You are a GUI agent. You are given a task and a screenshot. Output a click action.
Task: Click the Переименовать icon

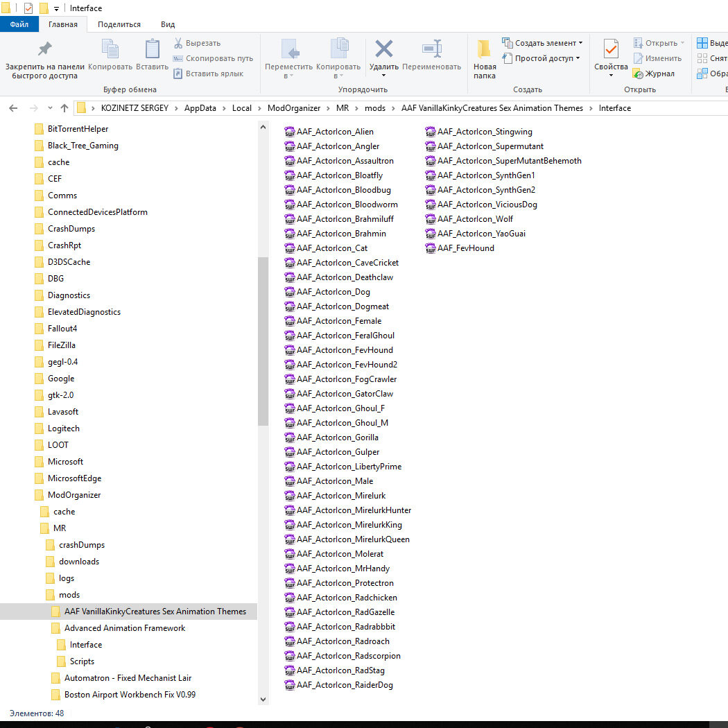click(x=432, y=49)
